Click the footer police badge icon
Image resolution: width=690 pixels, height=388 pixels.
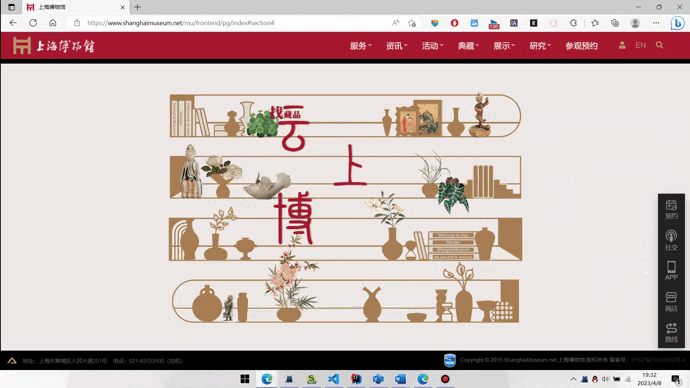click(450, 360)
